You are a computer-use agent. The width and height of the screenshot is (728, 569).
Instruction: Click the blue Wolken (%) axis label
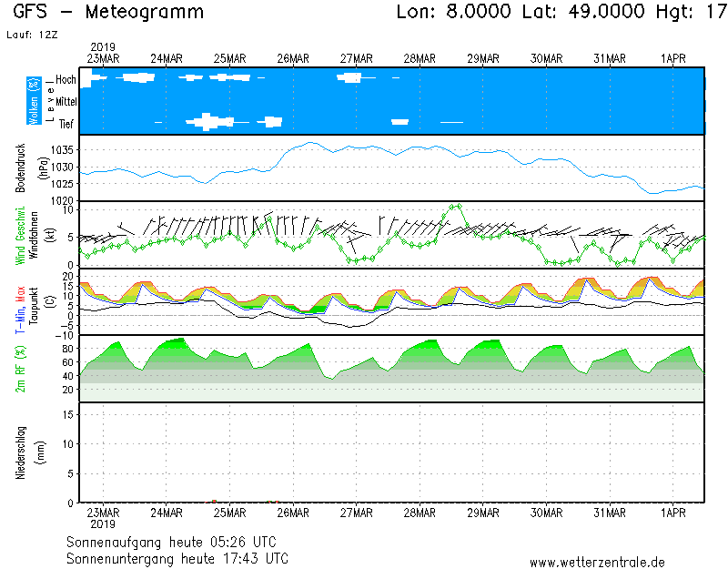pyautogui.click(x=34, y=101)
